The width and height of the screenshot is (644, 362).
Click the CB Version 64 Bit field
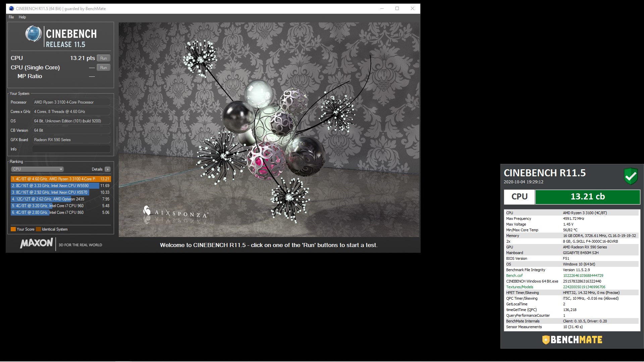point(71,130)
